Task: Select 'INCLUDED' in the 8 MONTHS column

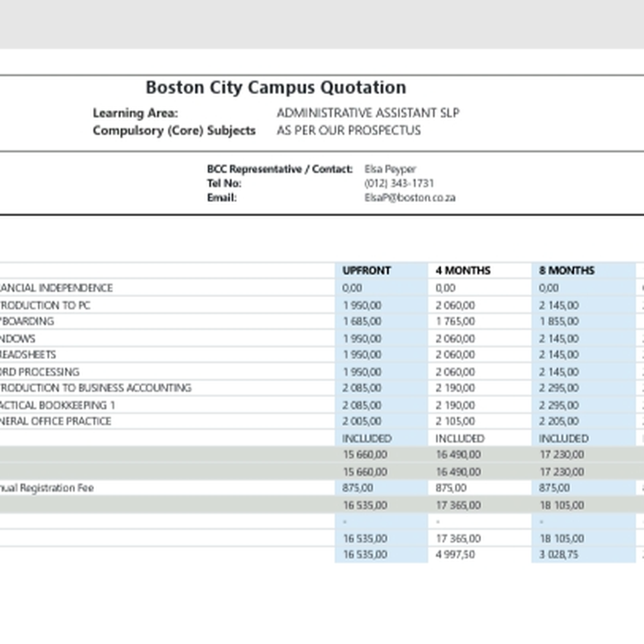Action: (x=564, y=439)
